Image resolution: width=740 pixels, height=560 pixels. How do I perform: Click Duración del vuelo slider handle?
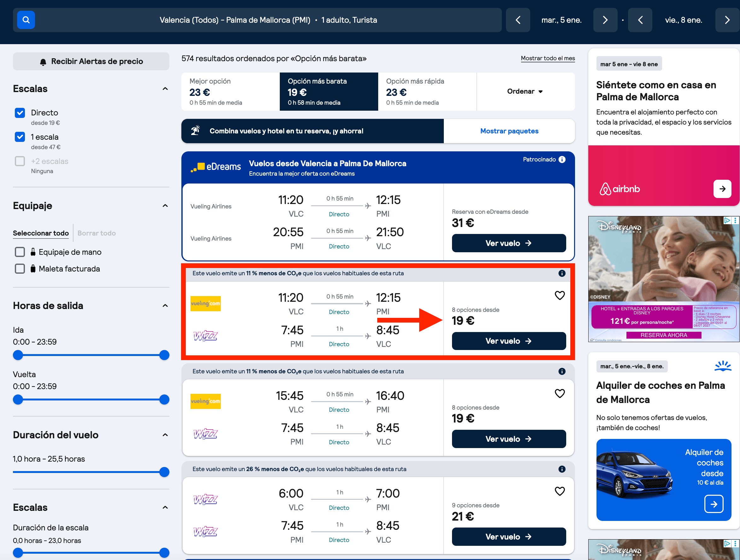coord(164,472)
